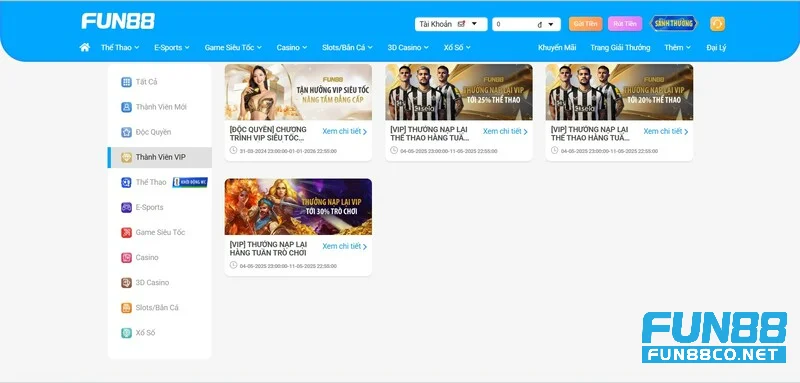Click the Sảnh Thưởng badge button

tap(674, 23)
